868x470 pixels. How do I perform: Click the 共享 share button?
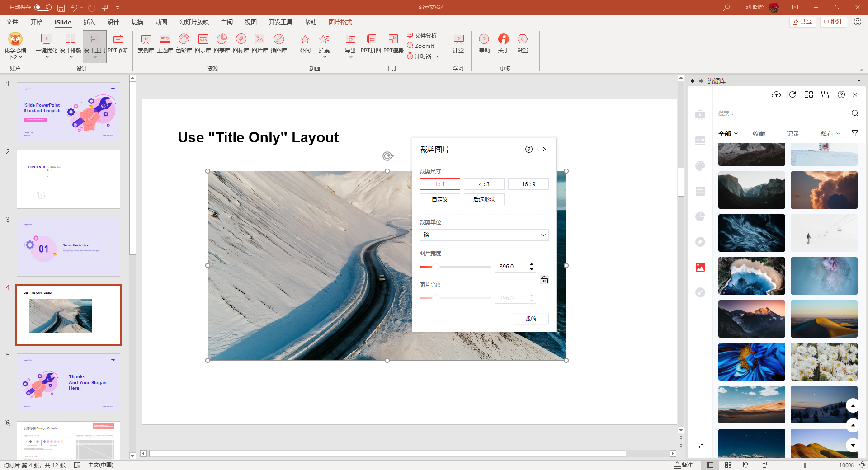point(802,22)
